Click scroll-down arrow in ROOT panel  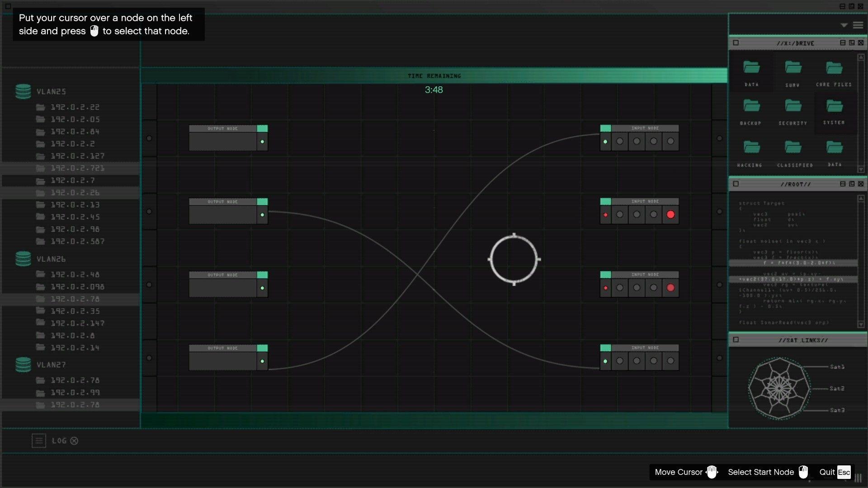tap(861, 324)
